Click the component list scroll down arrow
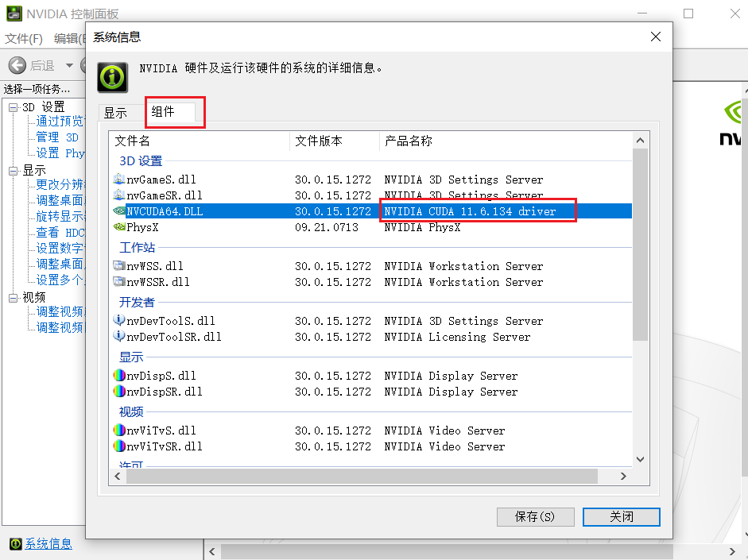748x560 pixels. coord(640,459)
